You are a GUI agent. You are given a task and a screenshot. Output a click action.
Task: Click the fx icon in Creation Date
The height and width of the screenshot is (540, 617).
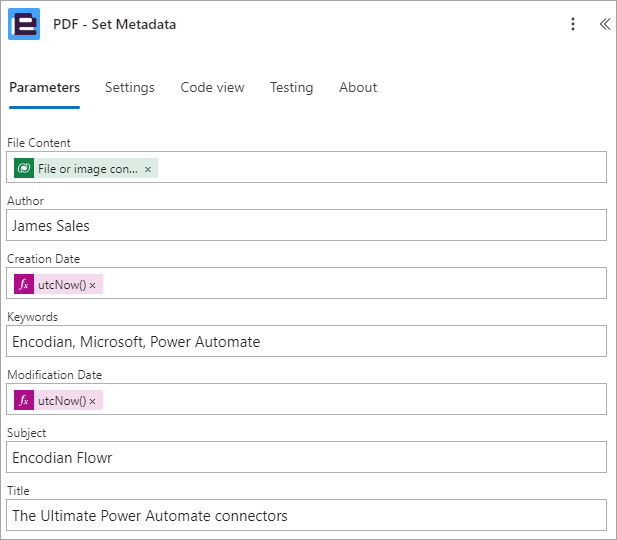pyautogui.click(x=24, y=284)
